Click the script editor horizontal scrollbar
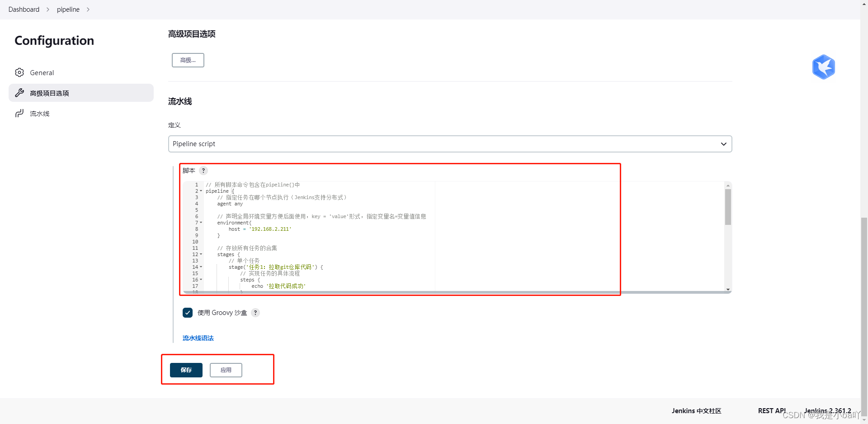Image resolution: width=868 pixels, height=424 pixels. click(x=457, y=292)
